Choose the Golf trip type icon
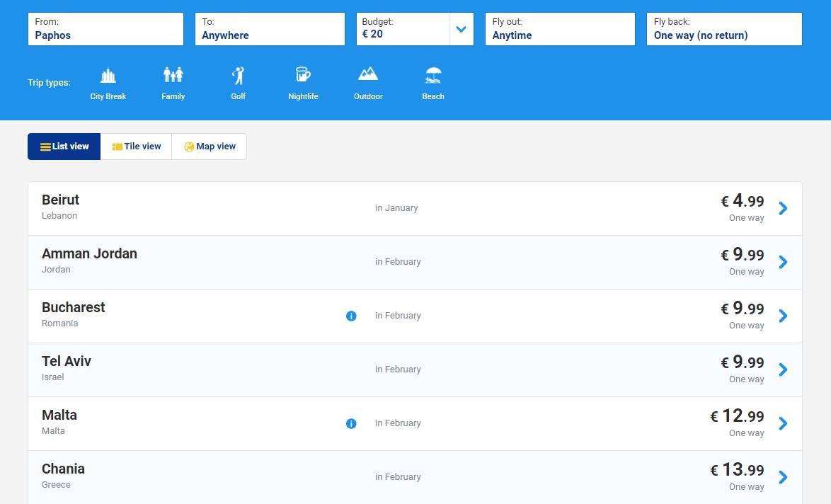This screenshot has height=504, width=831. (x=239, y=76)
